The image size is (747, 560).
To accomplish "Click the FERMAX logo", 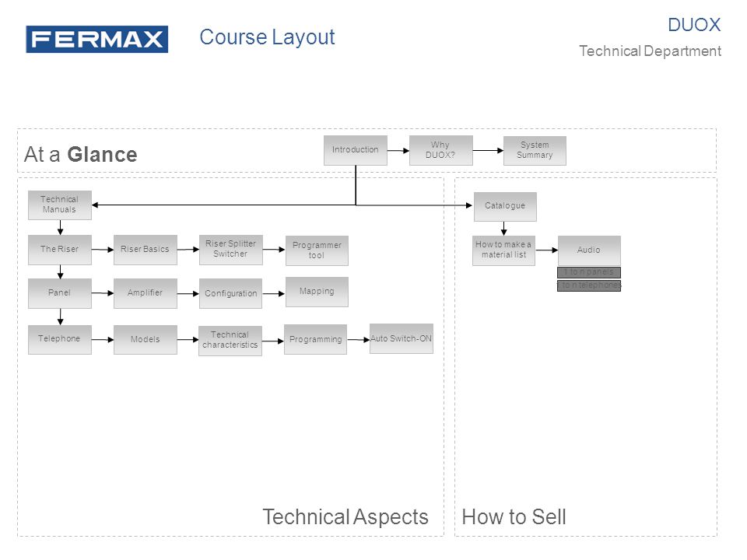I will tap(97, 39).
